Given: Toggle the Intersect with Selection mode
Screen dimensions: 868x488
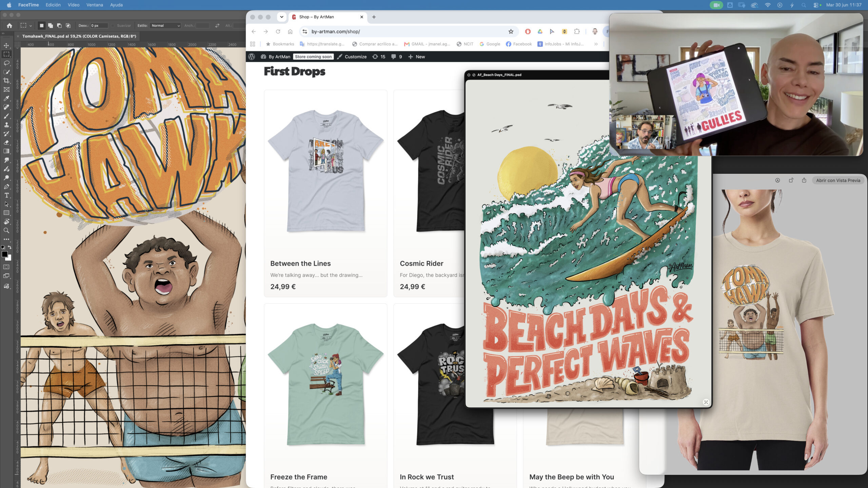Looking at the screenshot, I should tap(68, 25).
